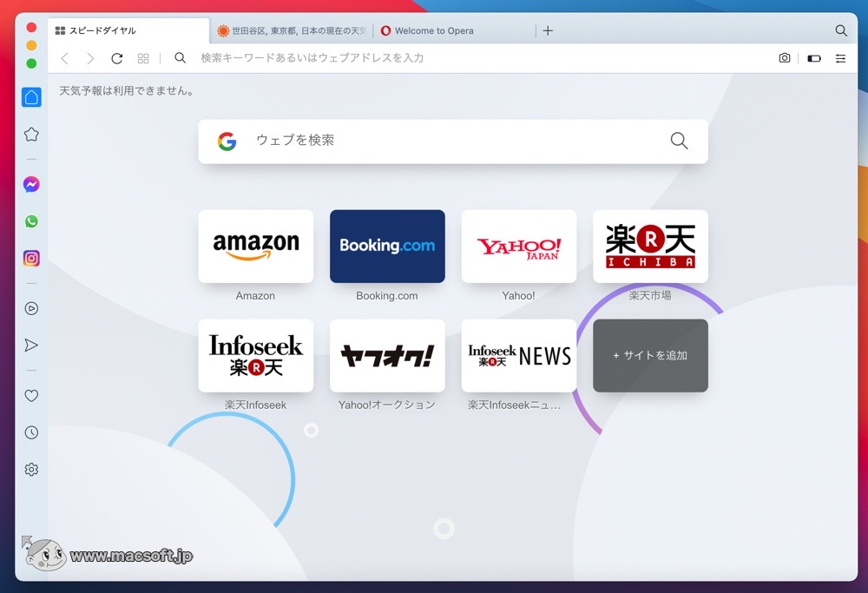Open Easy Setup sliders icon
868x593 pixels.
pyautogui.click(x=840, y=58)
